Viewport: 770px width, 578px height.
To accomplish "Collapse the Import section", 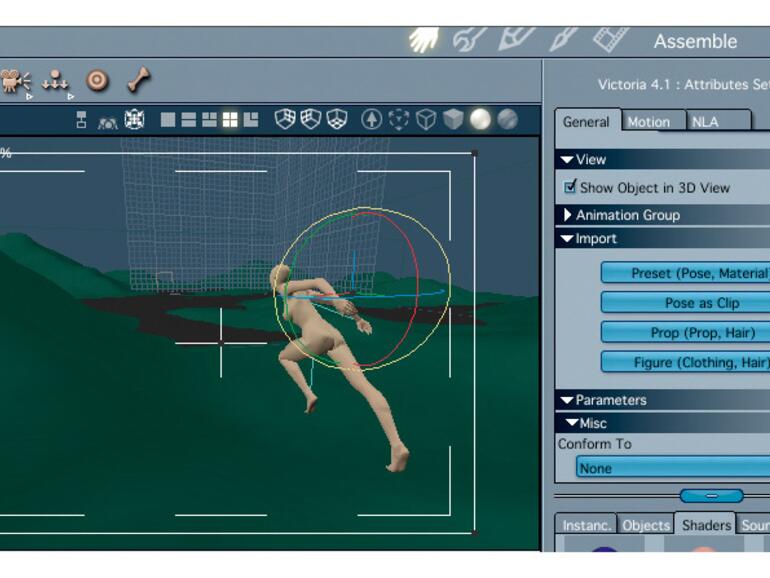I will 567,239.
